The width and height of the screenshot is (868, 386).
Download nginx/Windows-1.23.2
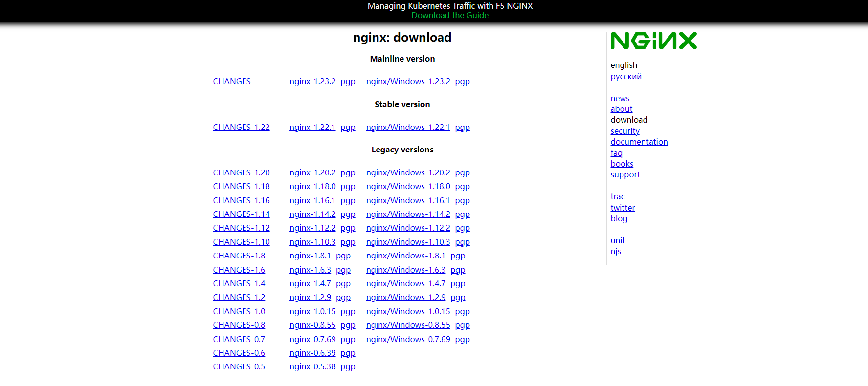click(408, 81)
